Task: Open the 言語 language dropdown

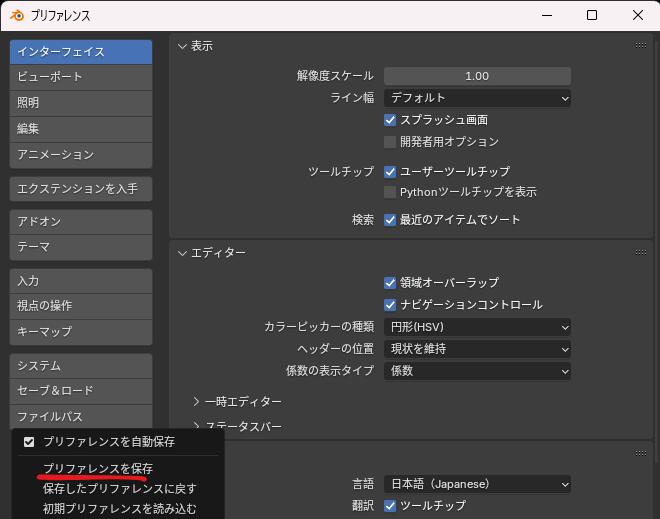Action: click(x=477, y=484)
